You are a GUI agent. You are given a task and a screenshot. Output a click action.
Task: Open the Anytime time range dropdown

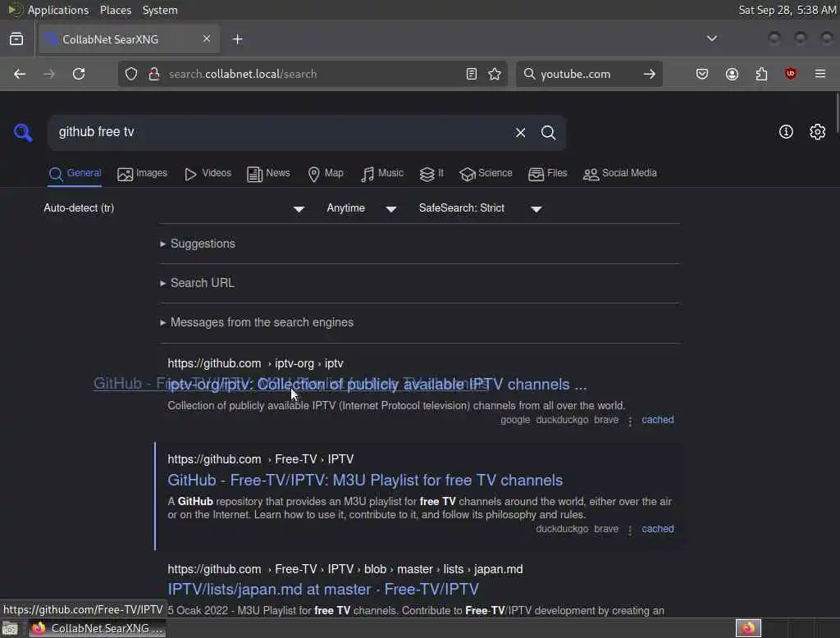click(x=361, y=208)
